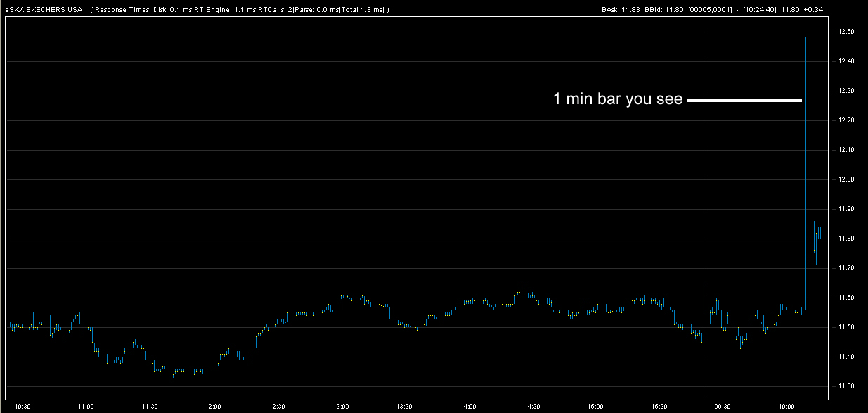The image size is (868, 413).
Task: Click the 09:30 session open time label
Action: click(x=723, y=407)
